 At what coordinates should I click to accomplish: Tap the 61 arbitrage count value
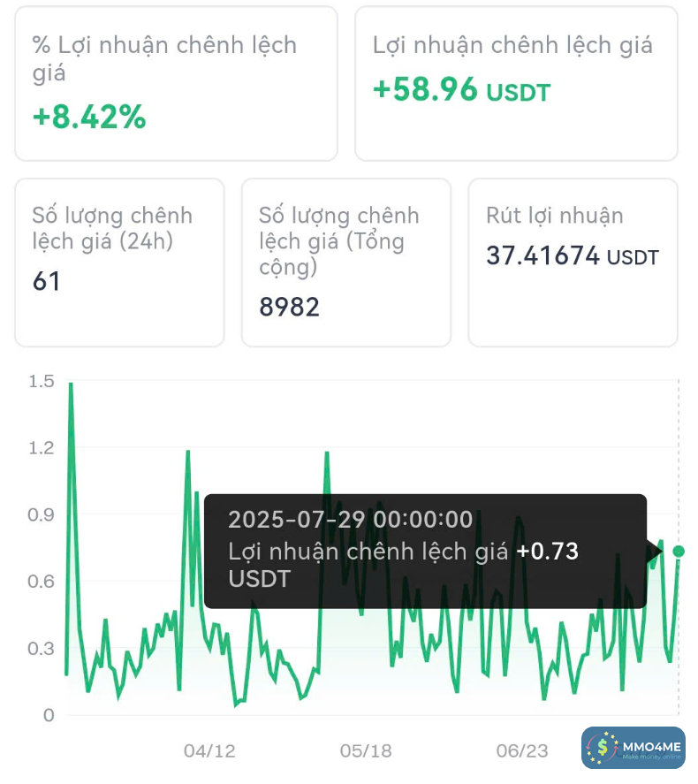[47, 282]
